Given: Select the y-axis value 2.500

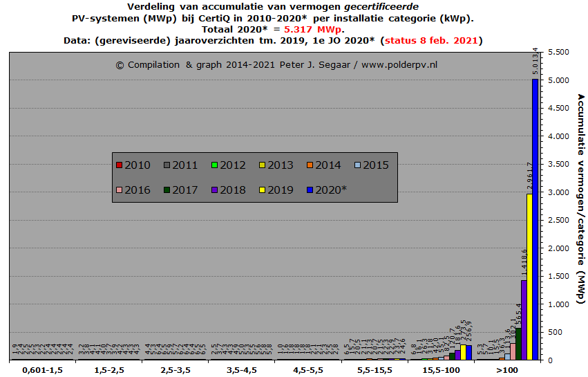Looking at the screenshot, I should [x=558, y=220].
